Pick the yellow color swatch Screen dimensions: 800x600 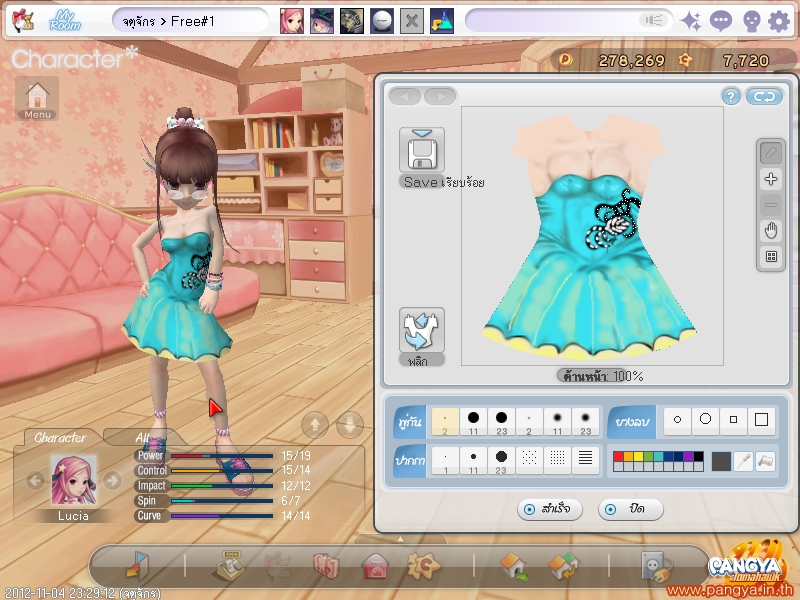(x=638, y=456)
